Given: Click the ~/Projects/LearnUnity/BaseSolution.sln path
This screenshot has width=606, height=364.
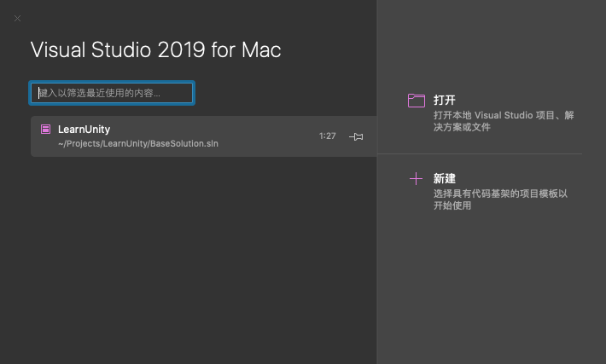Looking at the screenshot, I should [x=138, y=143].
